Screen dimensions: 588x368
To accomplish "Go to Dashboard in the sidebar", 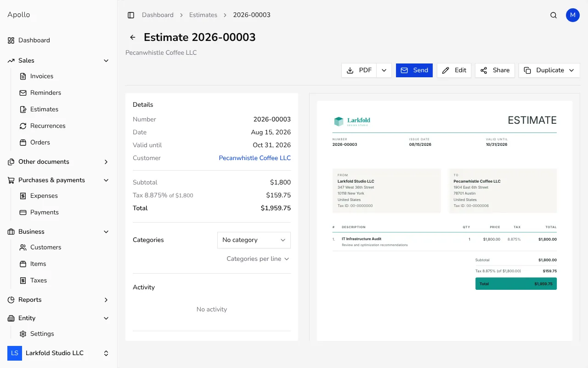I will pyautogui.click(x=58, y=40).
